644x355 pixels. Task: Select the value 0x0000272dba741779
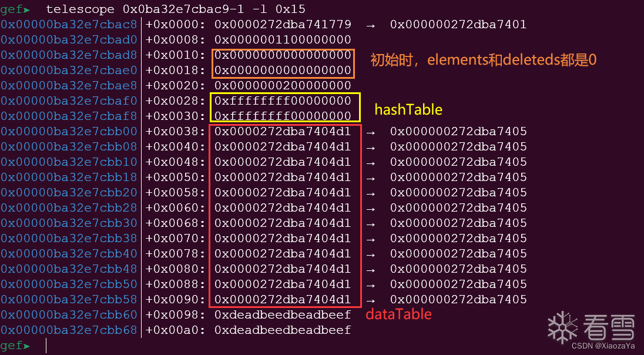[283, 25]
